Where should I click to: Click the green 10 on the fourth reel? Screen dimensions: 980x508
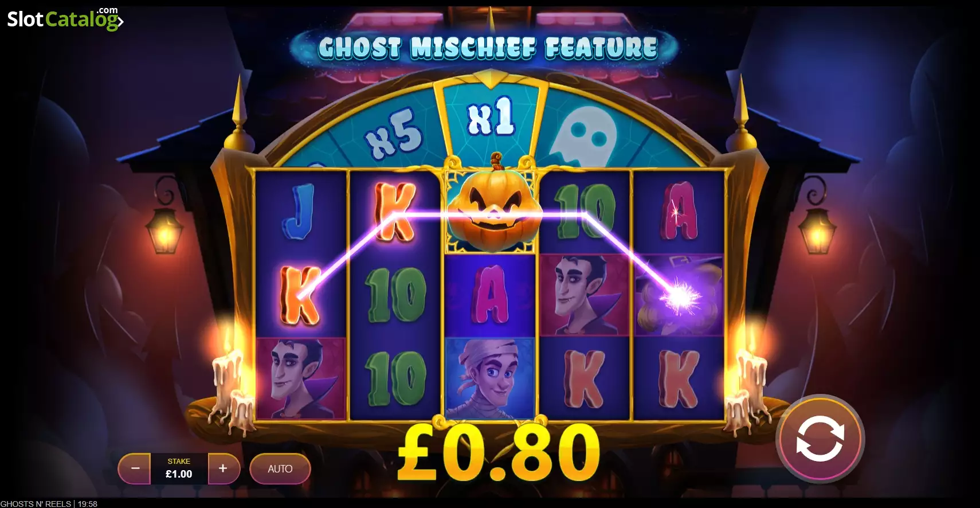585,211
